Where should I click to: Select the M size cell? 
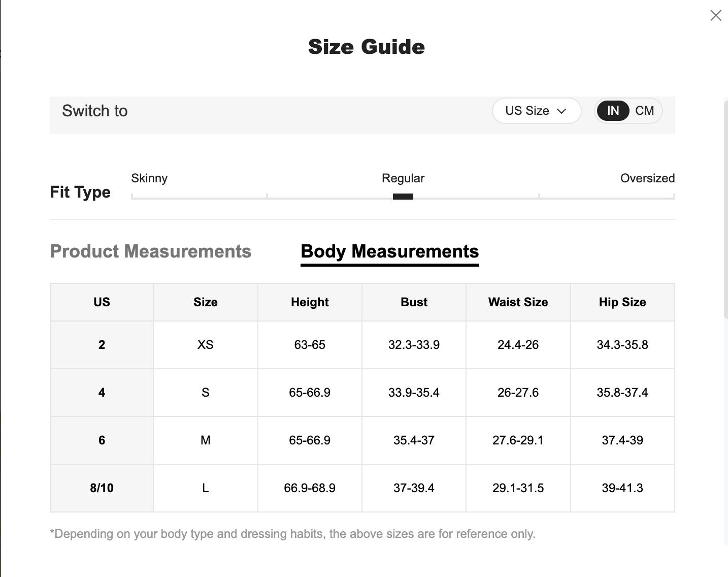point(205,440)
